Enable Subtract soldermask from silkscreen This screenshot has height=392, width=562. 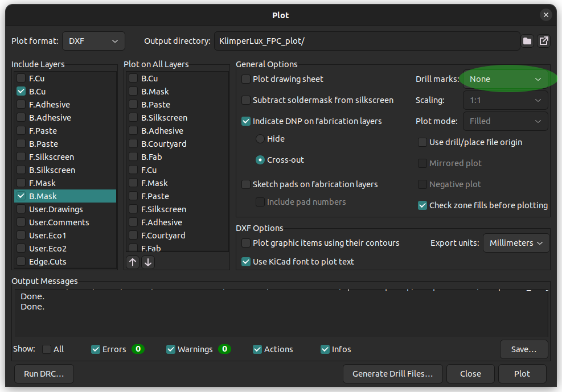(x=246, y=100)
